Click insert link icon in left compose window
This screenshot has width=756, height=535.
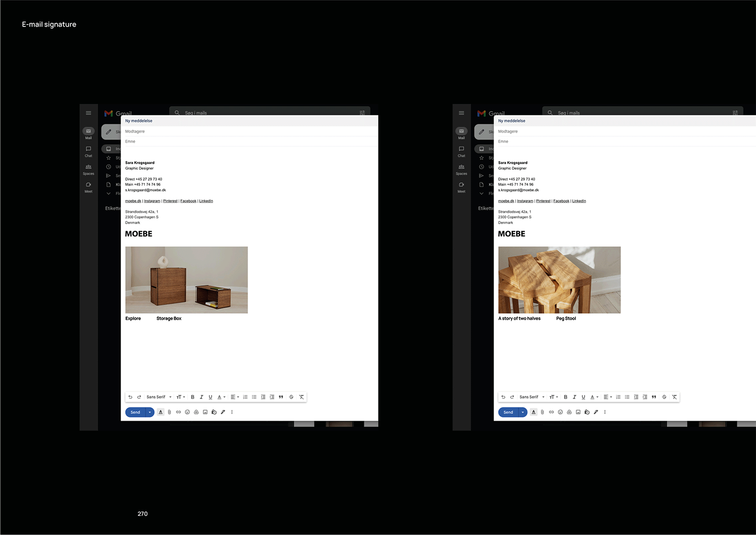coord(178,412)
